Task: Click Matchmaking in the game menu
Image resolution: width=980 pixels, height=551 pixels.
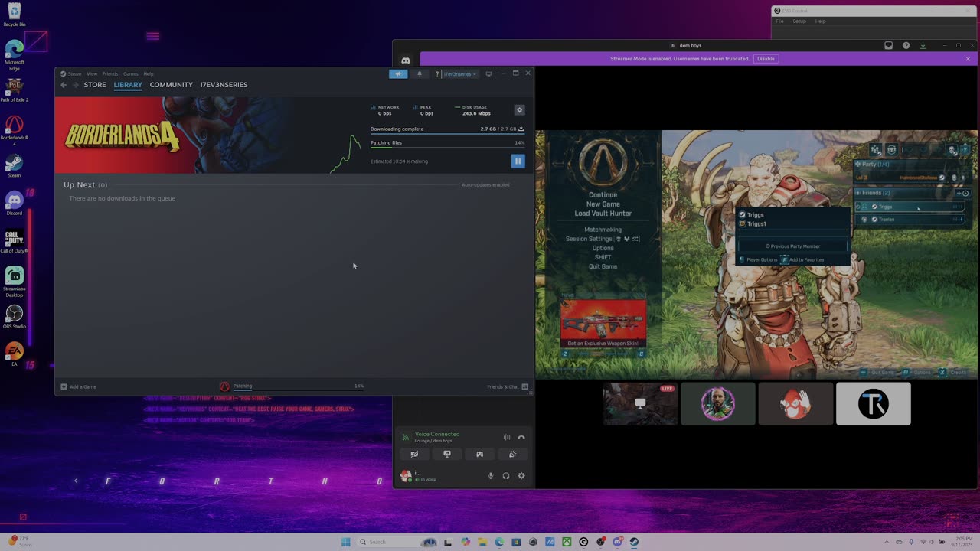Action: tap(603, 230)
